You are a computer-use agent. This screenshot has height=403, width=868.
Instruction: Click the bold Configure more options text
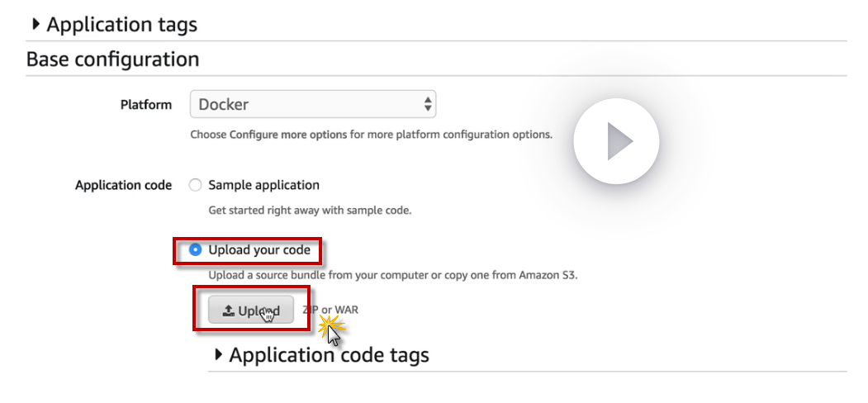pyautogui.click(x=288, y=135)
